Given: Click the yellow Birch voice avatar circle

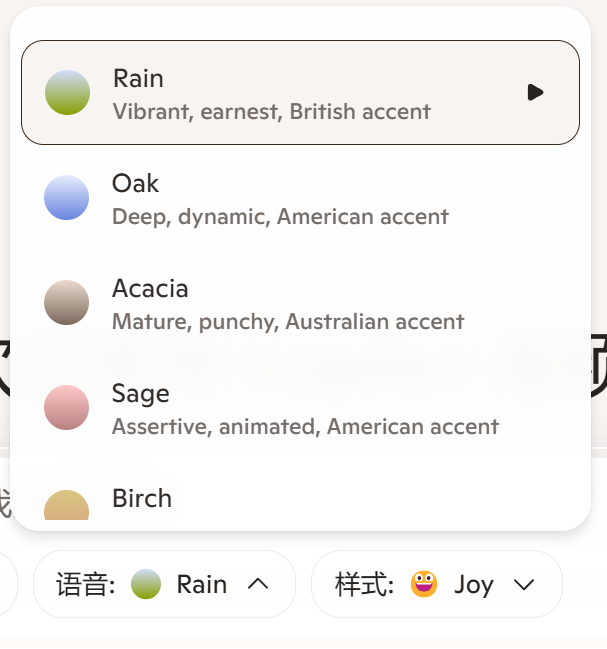Looking at the screenshot, I should point(67,505).
